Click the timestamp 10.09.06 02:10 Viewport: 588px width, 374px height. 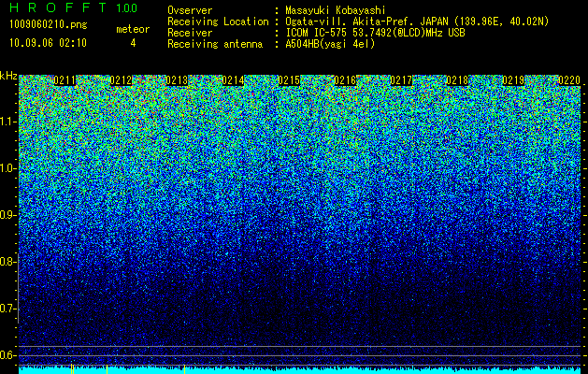click(48, 43)
